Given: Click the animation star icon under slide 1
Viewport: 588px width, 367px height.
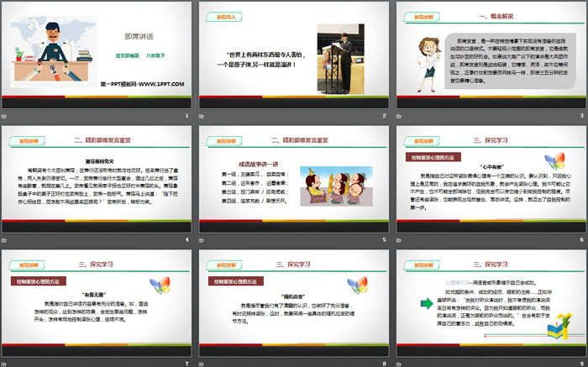Looking at the screenshot, I should [x=3, y=116].
